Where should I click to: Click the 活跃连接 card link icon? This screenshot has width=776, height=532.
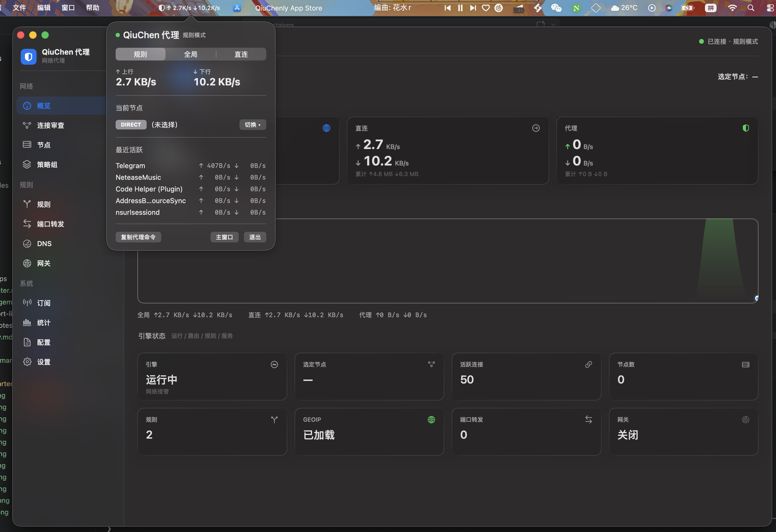click(x=588, y=365)
